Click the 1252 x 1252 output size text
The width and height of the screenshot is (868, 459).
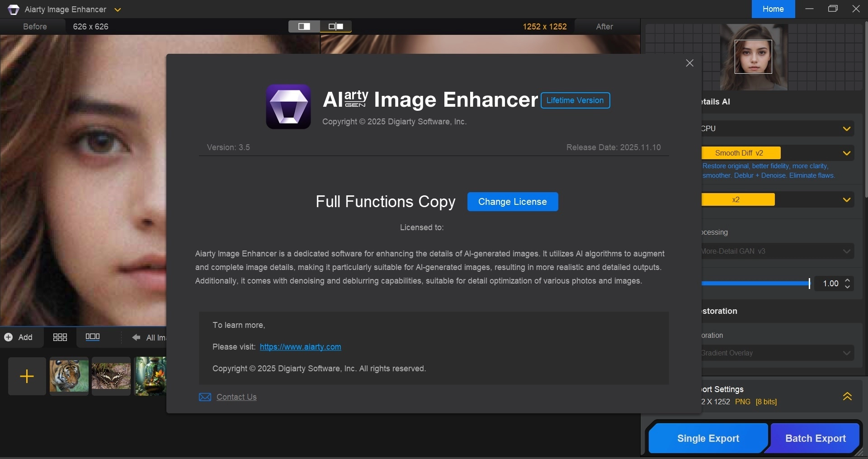coord(545,27)
